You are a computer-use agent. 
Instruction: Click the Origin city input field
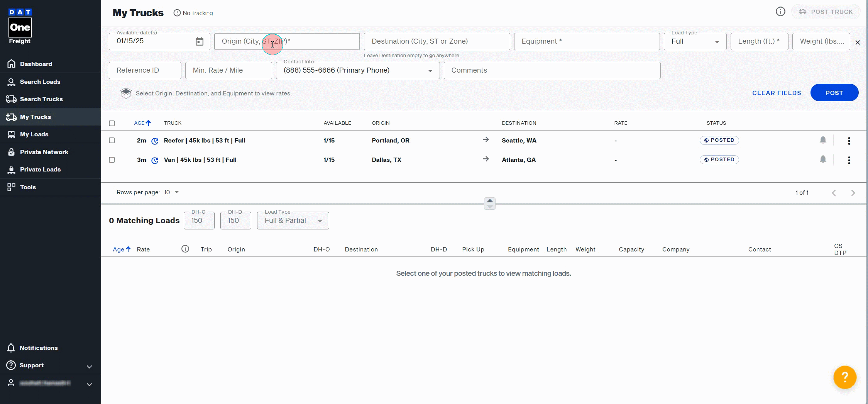coord(287,41)
